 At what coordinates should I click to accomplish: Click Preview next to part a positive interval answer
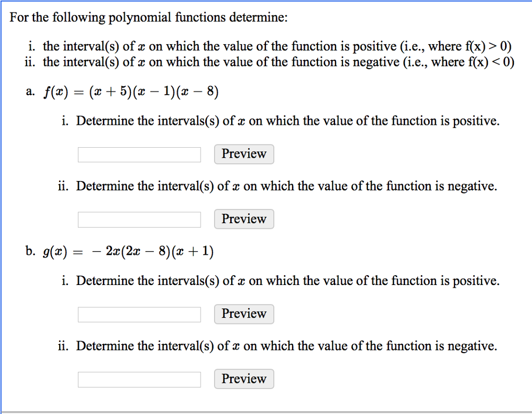click(x=244, y=154)
